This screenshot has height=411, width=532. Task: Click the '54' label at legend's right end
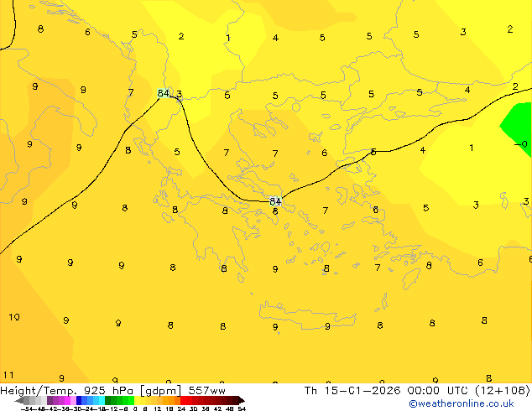click(242, 408)
